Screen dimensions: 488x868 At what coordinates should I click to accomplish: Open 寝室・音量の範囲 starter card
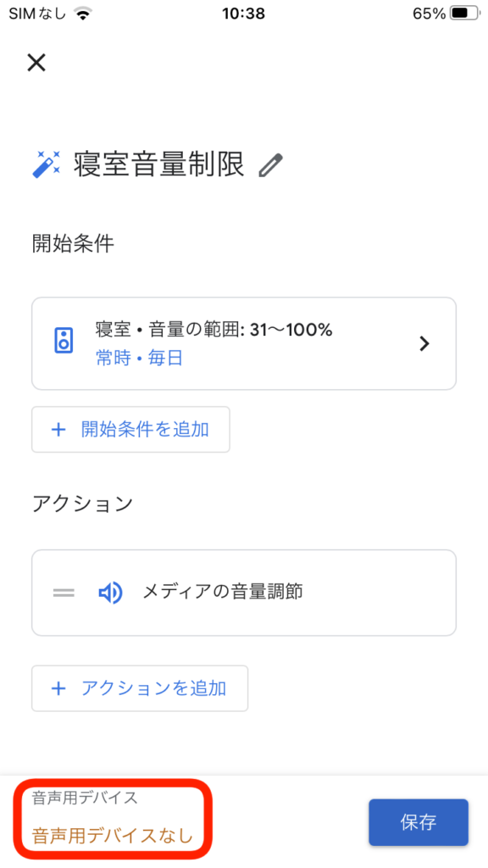[x=244, y=343]
